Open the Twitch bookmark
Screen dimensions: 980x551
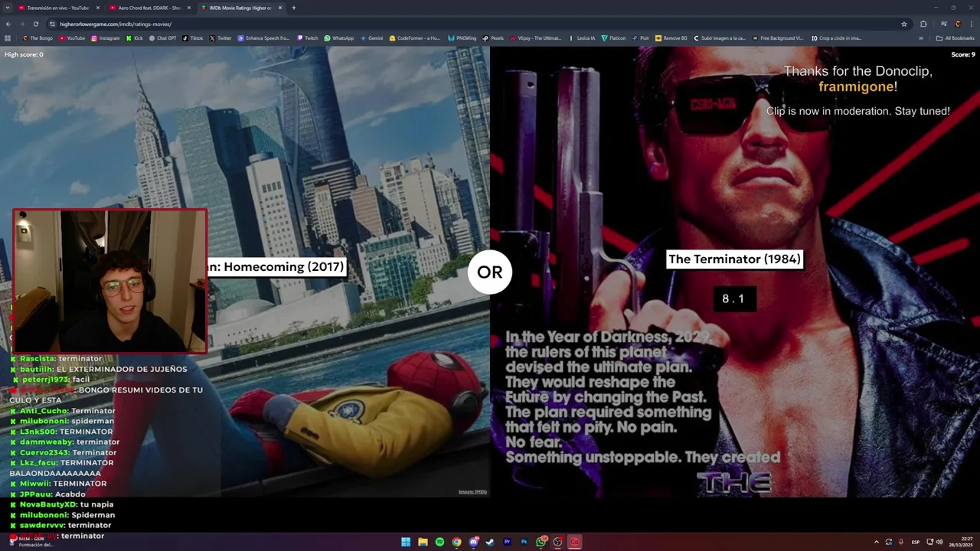point(307,37)
